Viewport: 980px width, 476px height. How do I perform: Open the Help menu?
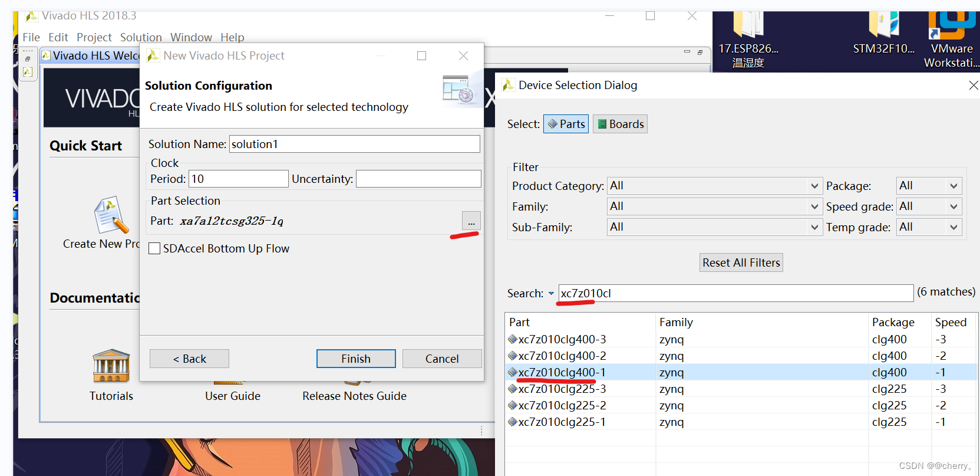232,37
